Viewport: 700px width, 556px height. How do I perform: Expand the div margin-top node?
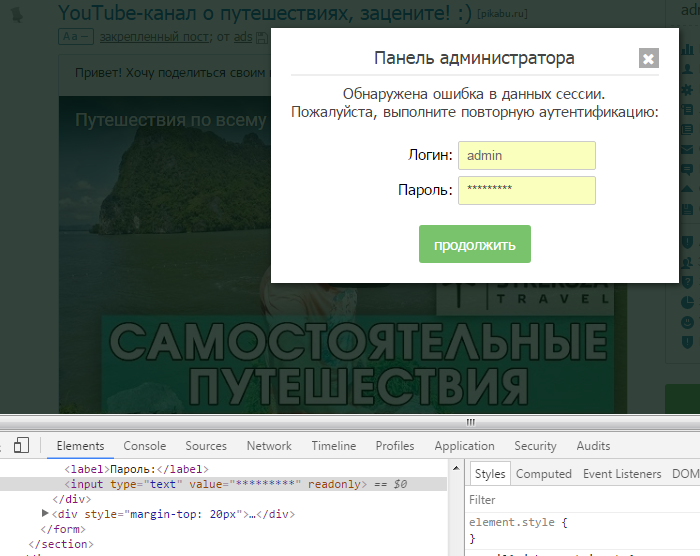pyautogui.click(x=45, y=514)
